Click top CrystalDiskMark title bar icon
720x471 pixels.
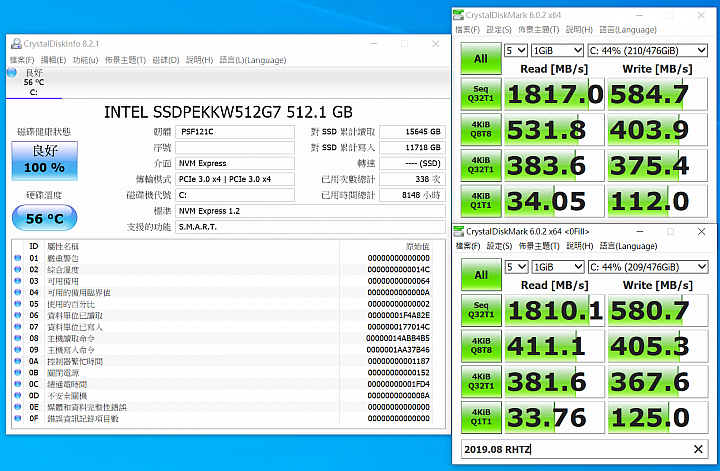coord(458,15)
